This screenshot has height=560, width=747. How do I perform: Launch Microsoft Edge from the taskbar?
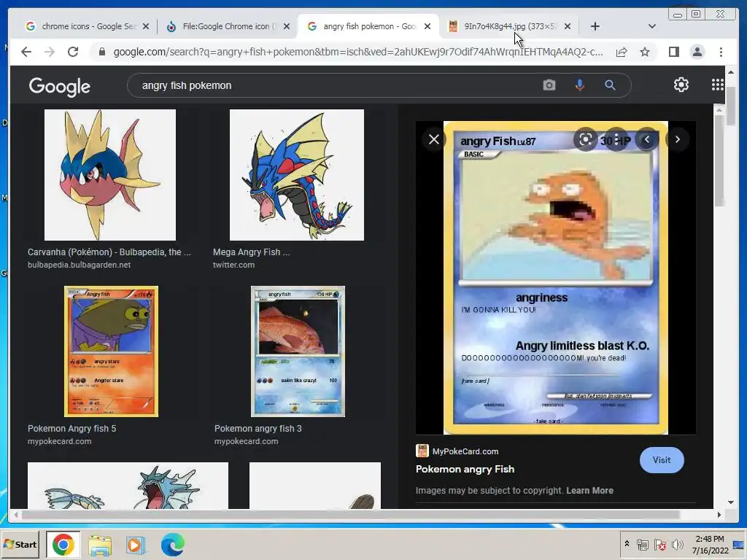(x=172, y=545)
